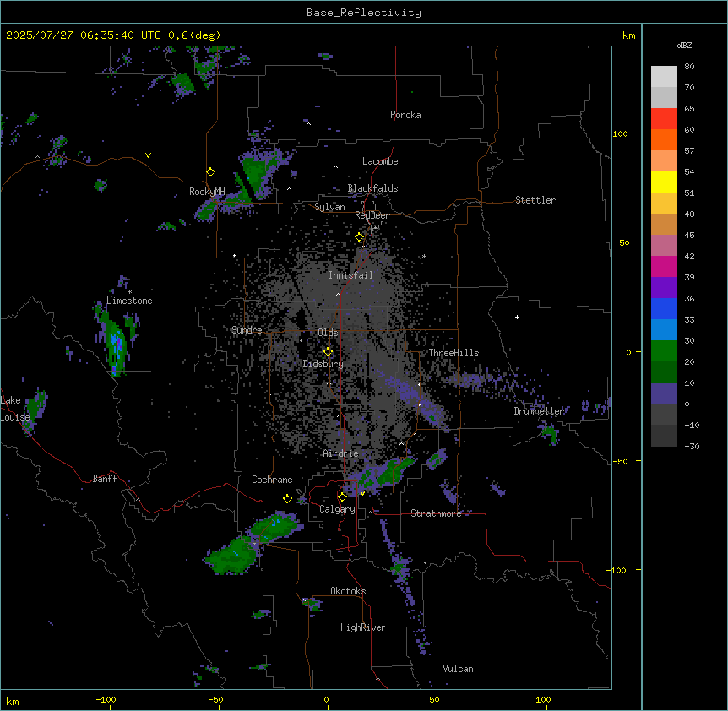Click the white plus marker north of Drumheller
Image resolution: width=728 pixels, height=711 pixels.
[x=517, y=317]
